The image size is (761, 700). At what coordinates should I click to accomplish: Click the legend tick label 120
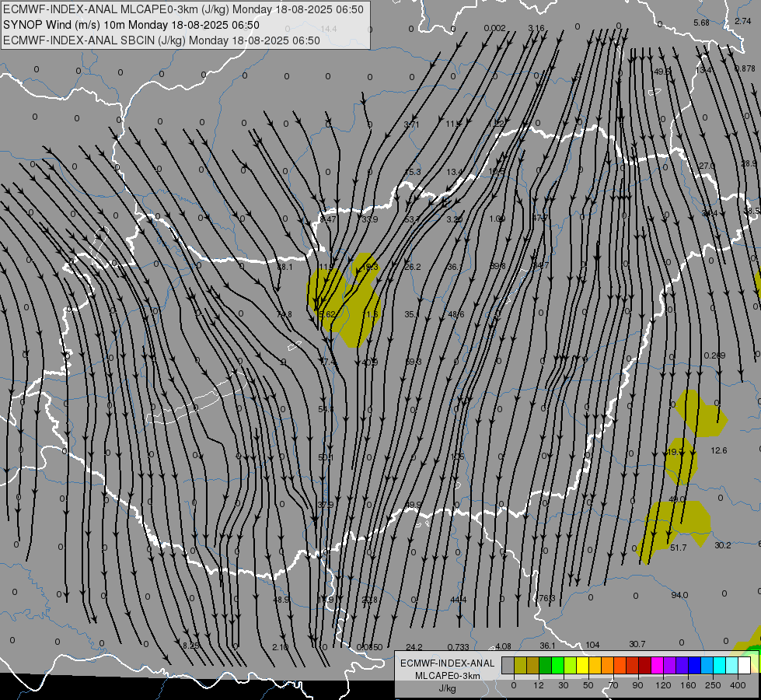(663, 685)
